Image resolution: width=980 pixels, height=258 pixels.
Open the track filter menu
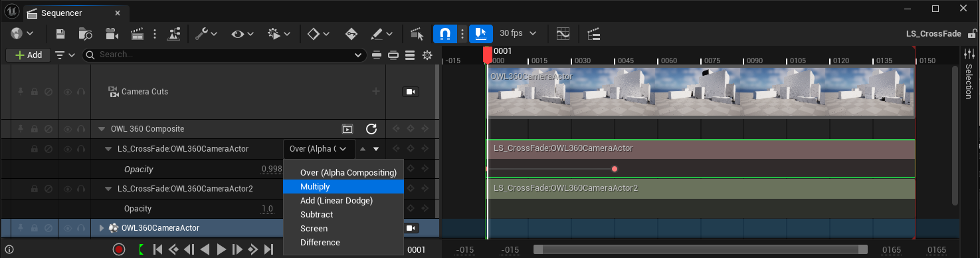tap(64, 55)
